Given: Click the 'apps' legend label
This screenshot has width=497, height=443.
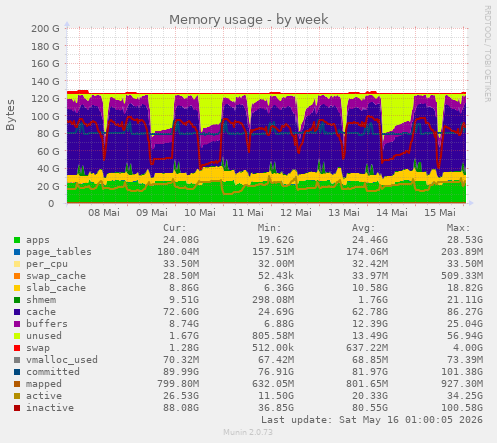Looking at the screenshot, I should pos(38,240).
